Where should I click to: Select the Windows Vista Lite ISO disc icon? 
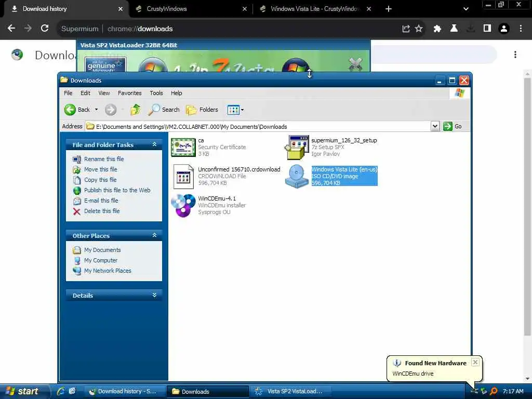coord(297,177)
